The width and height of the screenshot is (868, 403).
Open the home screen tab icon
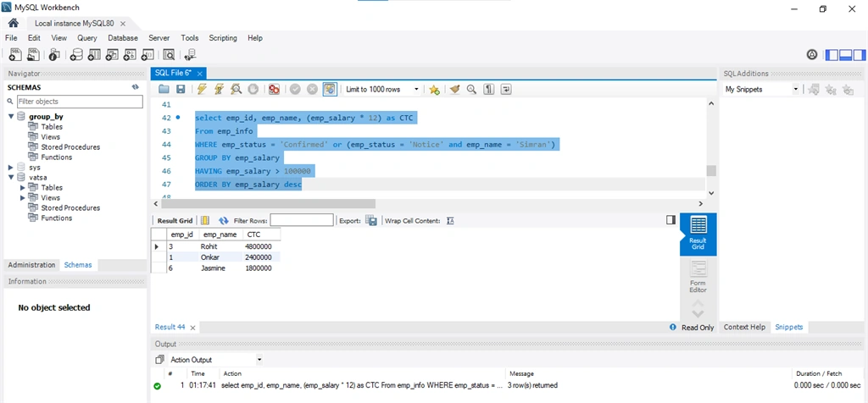tap(14, 23)
